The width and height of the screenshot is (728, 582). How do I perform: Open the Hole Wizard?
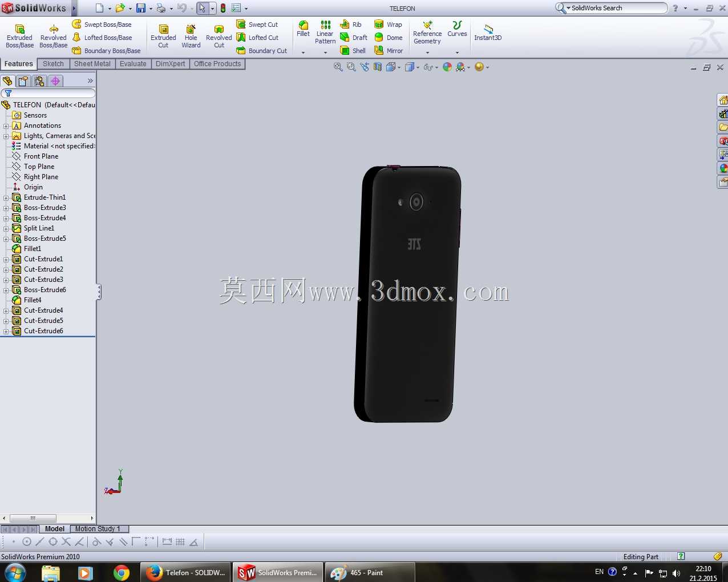[191, 37]
